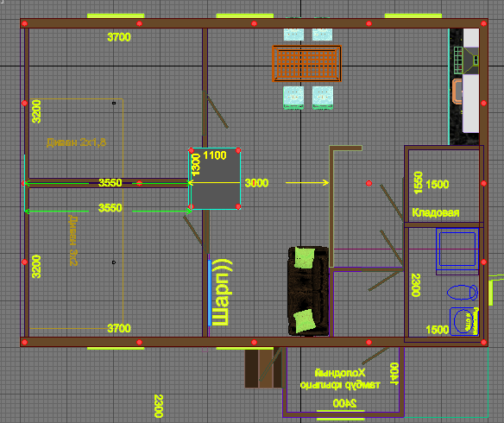Click the rotated "1300" dimension label
Viewport: 504px width, 423px height.
click(196, 165)
